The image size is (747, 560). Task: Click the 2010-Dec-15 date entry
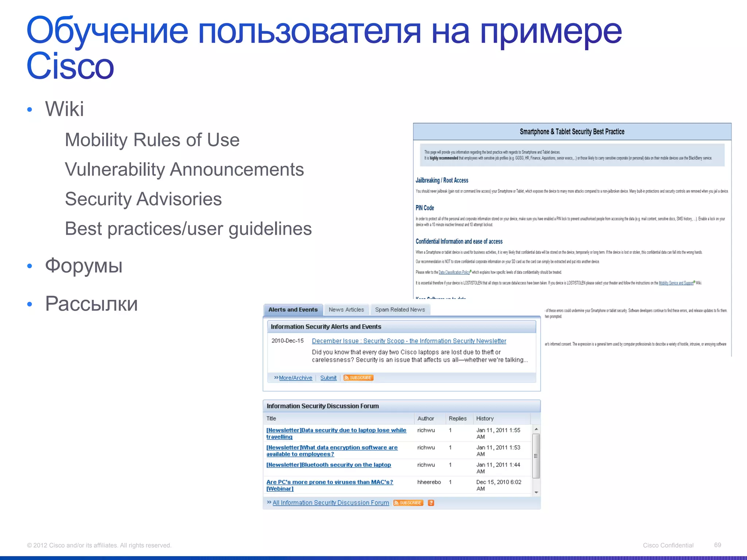coord(287,341)
